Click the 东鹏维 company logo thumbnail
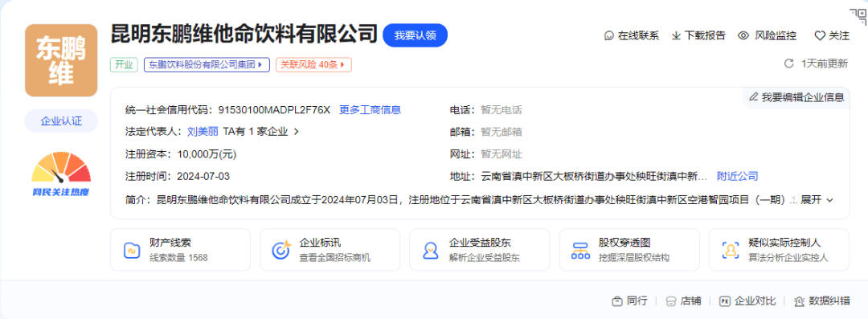The image size is (868, 319). coord(61,60)
